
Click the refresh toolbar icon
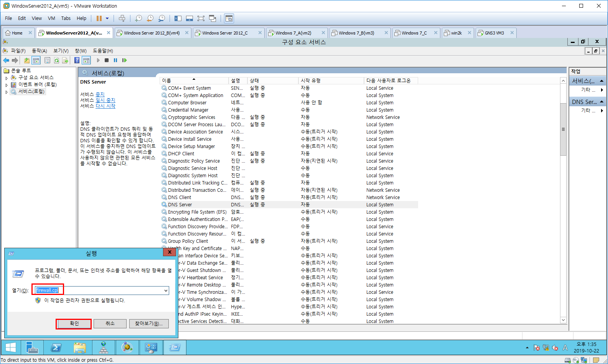point(56,60)
